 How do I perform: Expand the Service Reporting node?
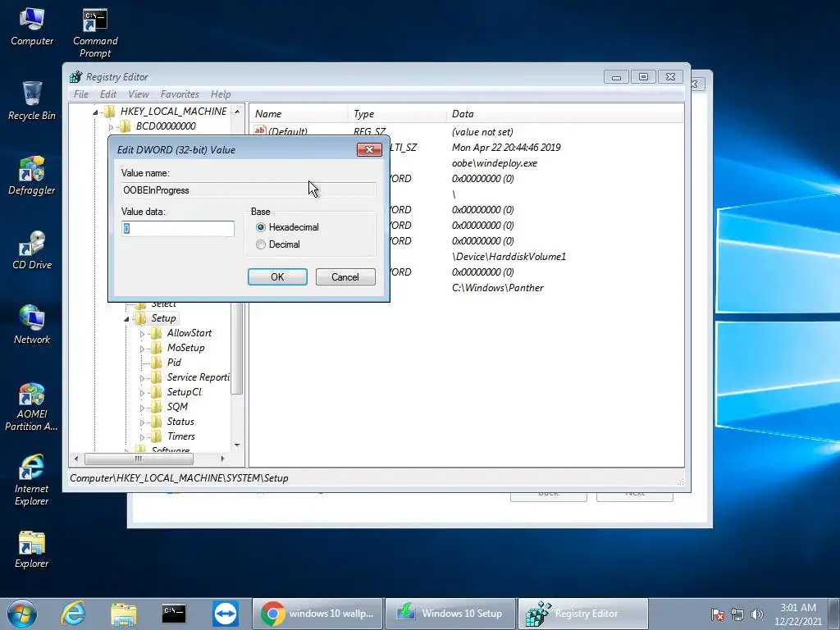click(x=142, y=378)
